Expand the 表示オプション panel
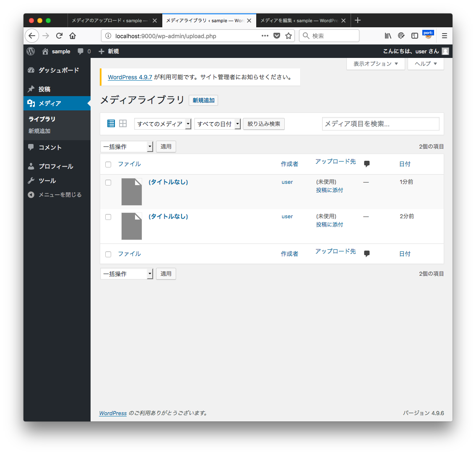The width and height of the screenshot is (476, 455). tap(375, 63)
